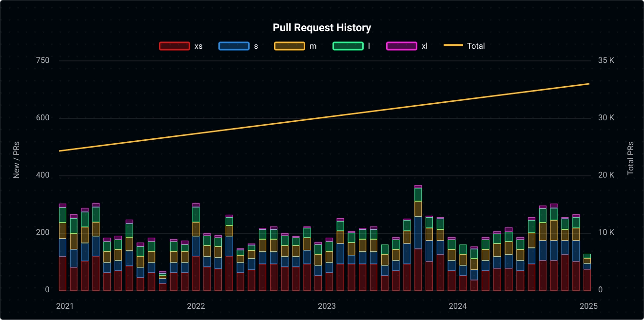644x320 pixels.
Task: Select the 2024 x-axis label
Action: [458, 306]
